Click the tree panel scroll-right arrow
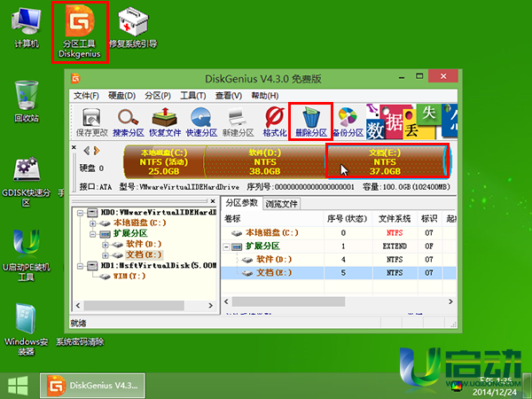This screenshot has width=532, height=399. point(211,305)
